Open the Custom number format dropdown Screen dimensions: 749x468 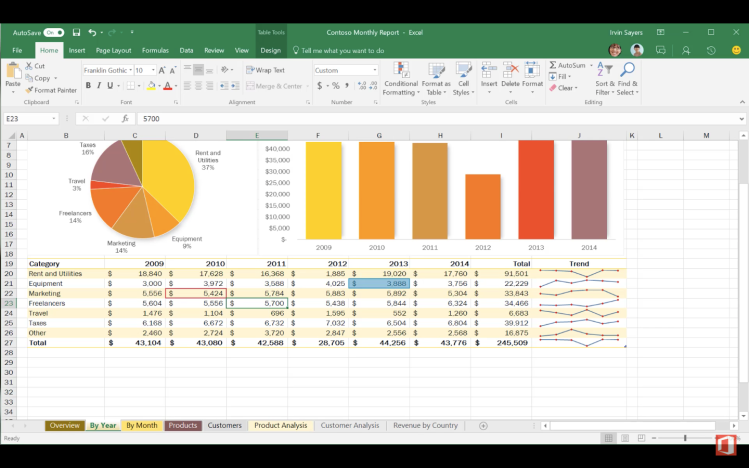(x=374, y=70)
